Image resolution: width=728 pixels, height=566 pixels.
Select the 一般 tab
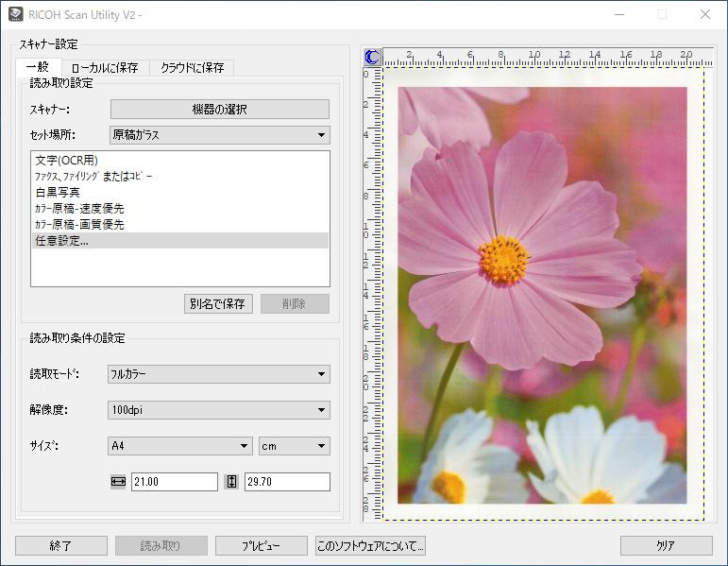point(38,68)
